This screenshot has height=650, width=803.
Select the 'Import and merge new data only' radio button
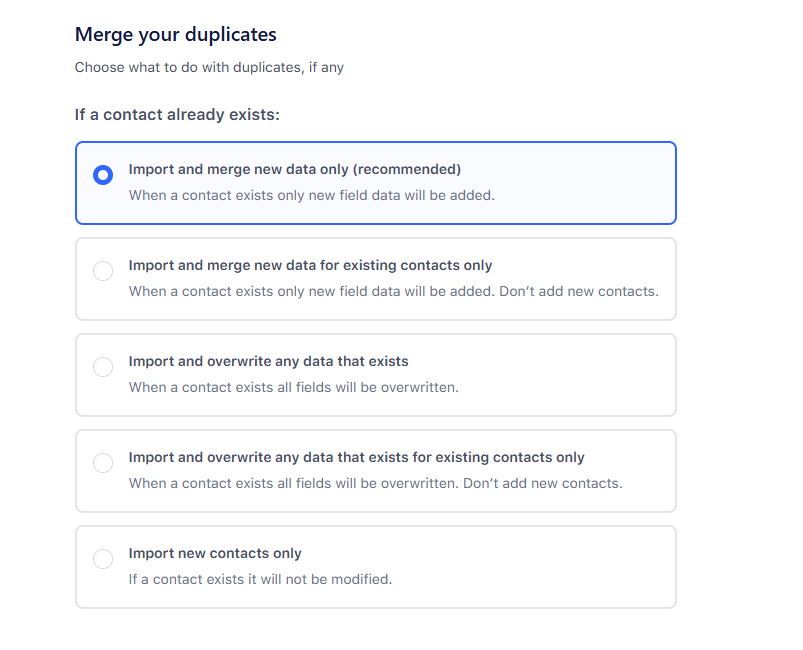[102, 175]
